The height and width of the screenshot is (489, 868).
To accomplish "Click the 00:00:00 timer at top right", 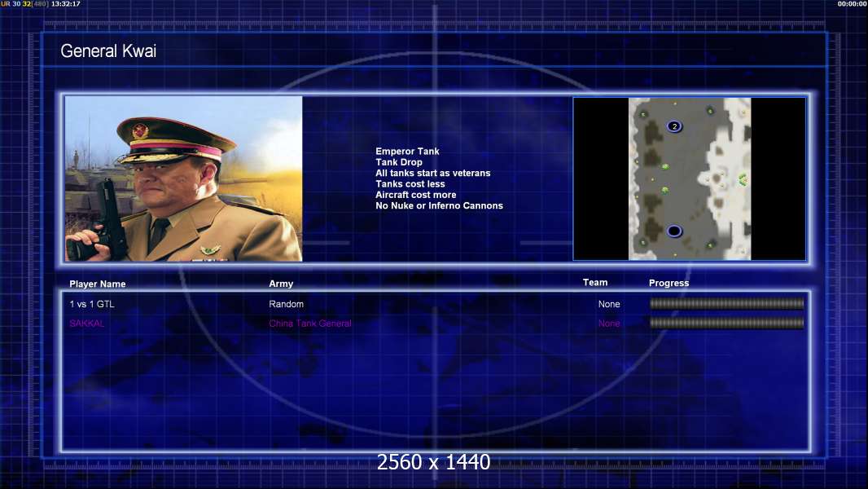I will pos(853,4).
